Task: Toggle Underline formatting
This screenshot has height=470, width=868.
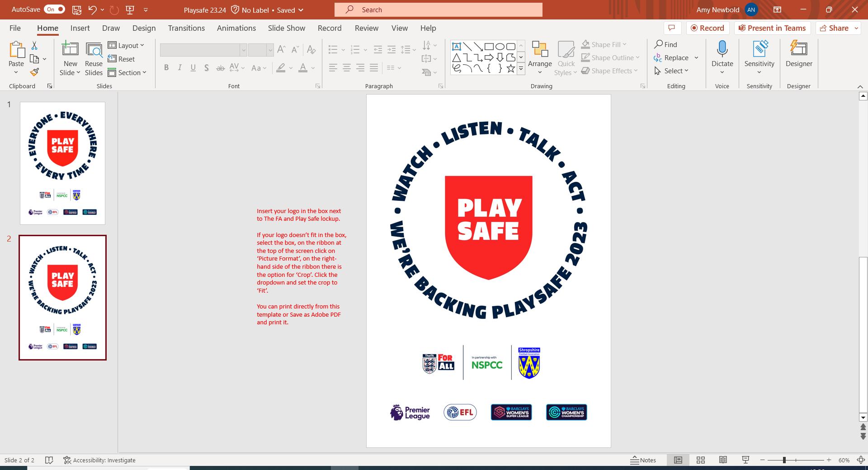Action: (193, 68)
